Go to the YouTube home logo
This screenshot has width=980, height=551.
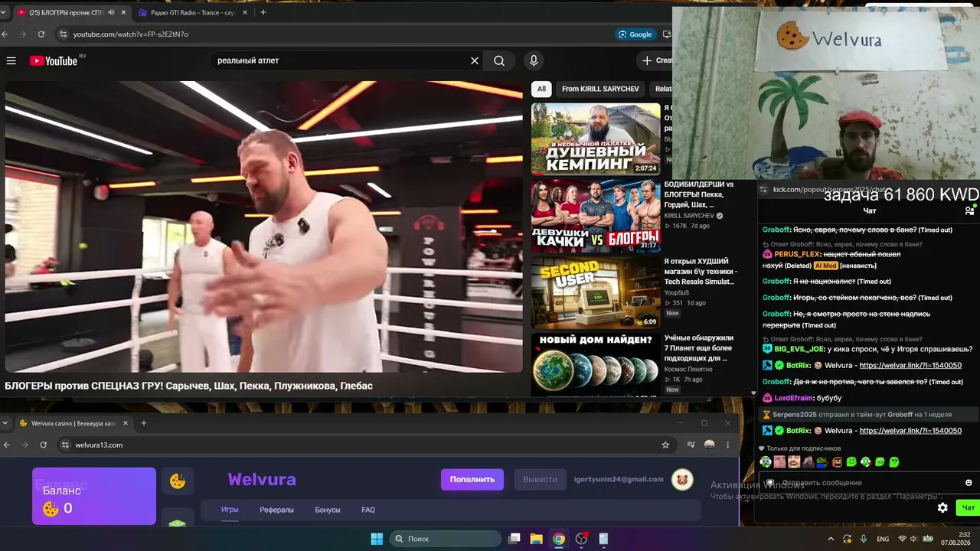pyautogui.click(x=54, y=60)
